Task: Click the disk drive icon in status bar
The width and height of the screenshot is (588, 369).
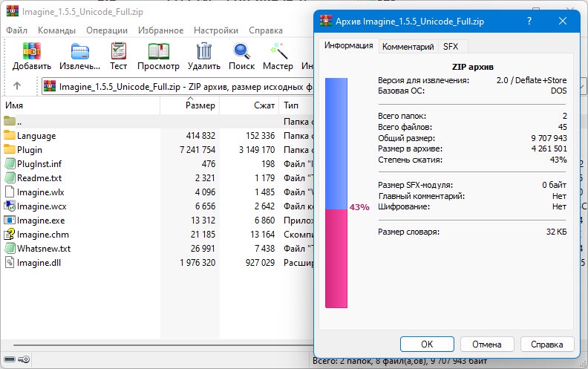Action: point(10,359)
